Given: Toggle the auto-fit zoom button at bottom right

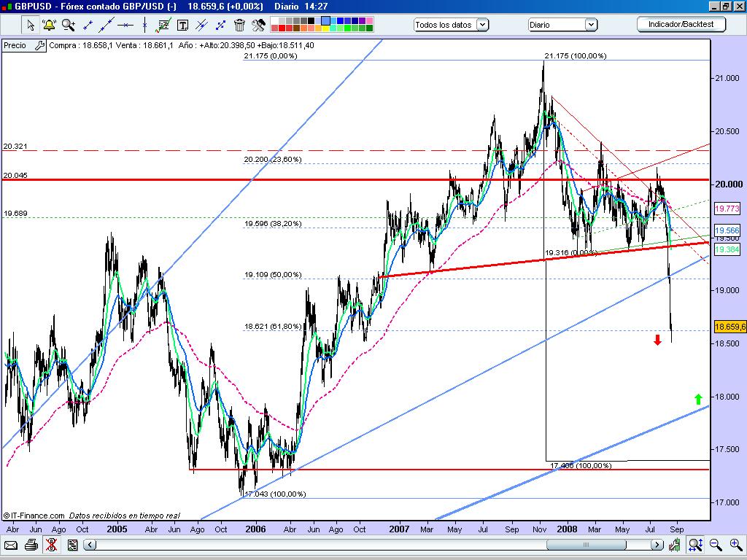Looking at the screenshot, I should pos(695,545).
